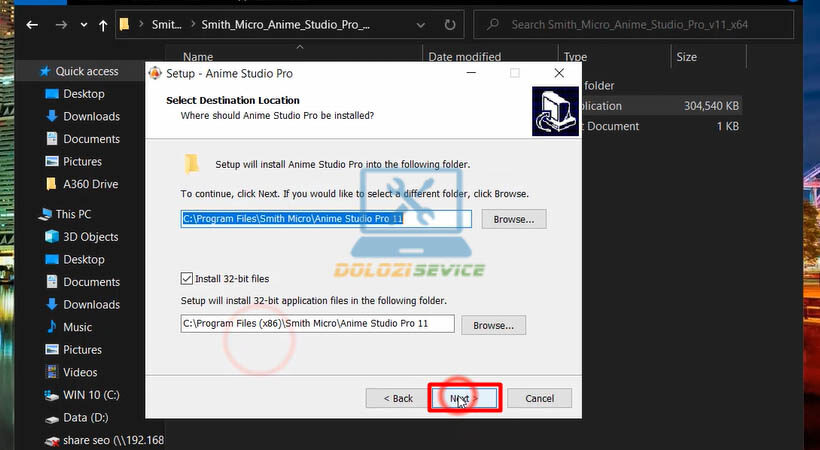Open Videos folder in sidebar
This screenshot has width=820, height=450.
[x=80, y=372]
